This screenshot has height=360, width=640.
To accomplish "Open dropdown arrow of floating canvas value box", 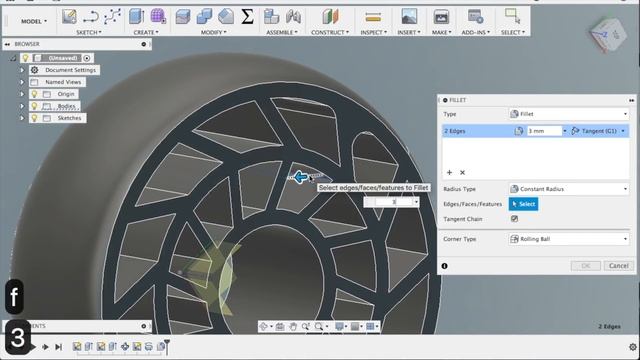I will click(x=416, y=202).
